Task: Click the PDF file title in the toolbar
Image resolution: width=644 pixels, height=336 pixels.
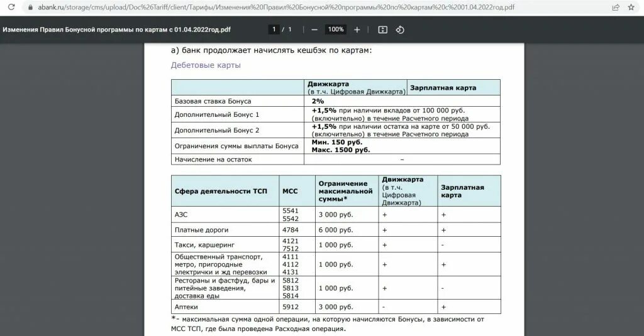Action: click(x=116, y=30)
